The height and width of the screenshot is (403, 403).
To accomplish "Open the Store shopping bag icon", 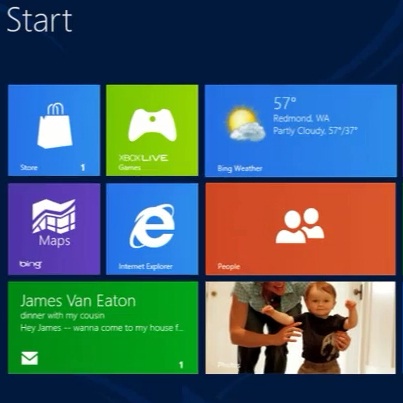I will pos(55,125).
